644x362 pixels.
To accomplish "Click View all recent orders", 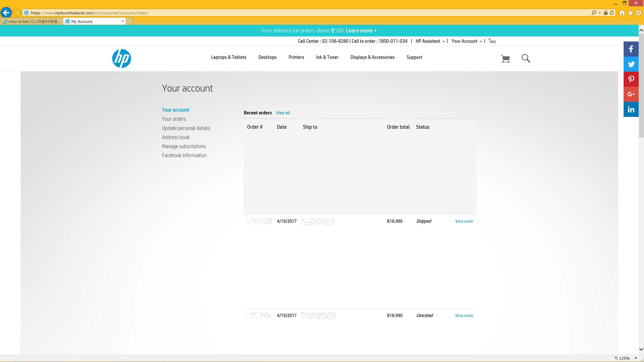I will coord(283,113).
